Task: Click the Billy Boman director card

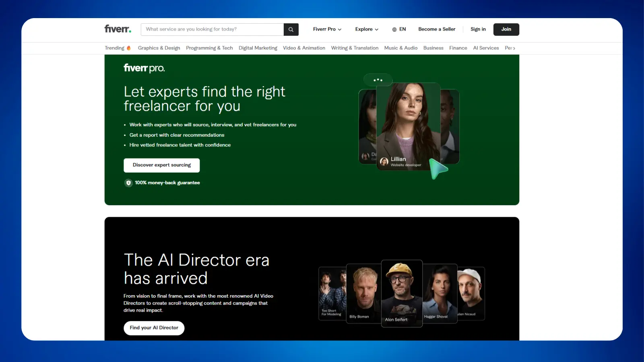Action: tap(363, 293)
